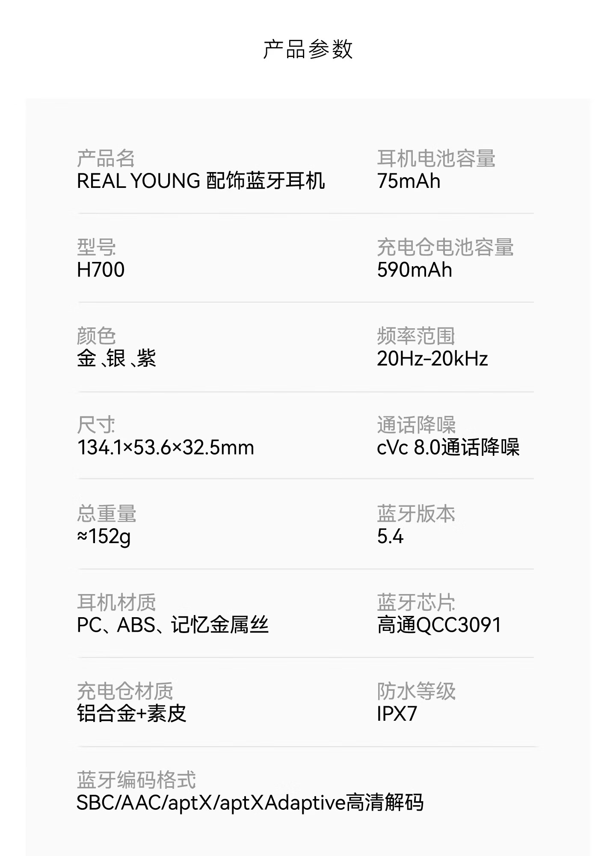Click the 防水等级 label

(x=416, y=691)
